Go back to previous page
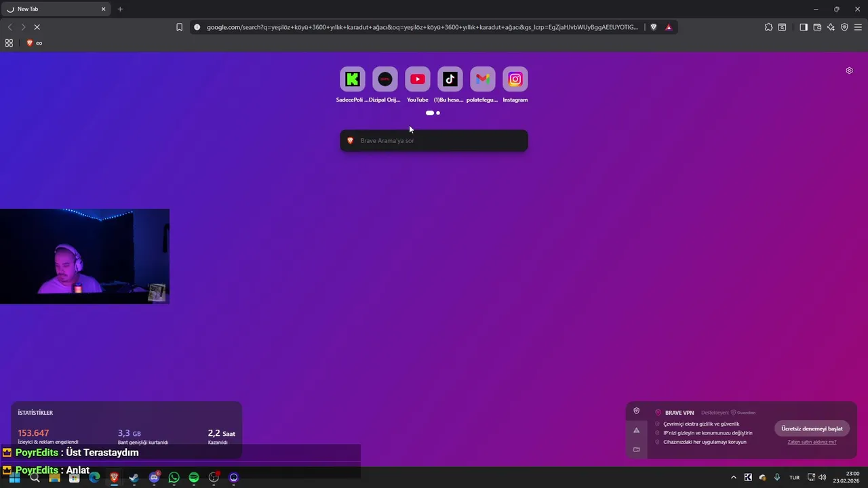This screenshot has width=868, height=488. pyautogui.click(x=9, y=27)
